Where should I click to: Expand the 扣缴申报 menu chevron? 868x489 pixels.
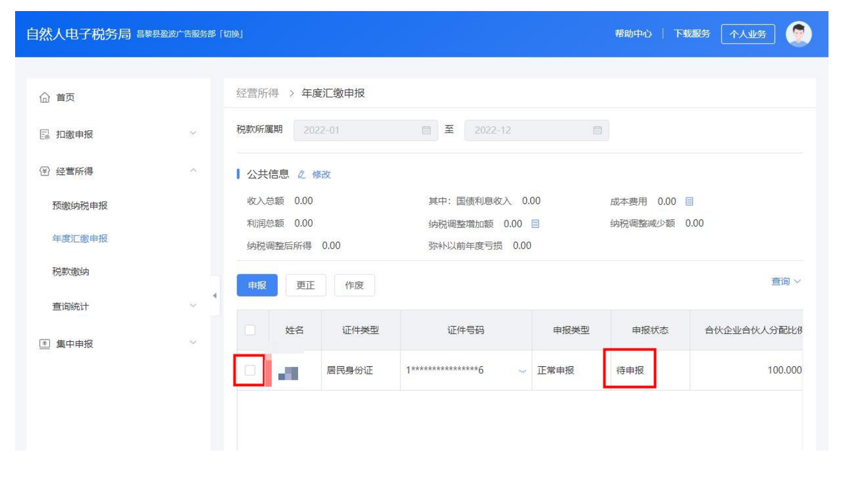click(193, 134)
